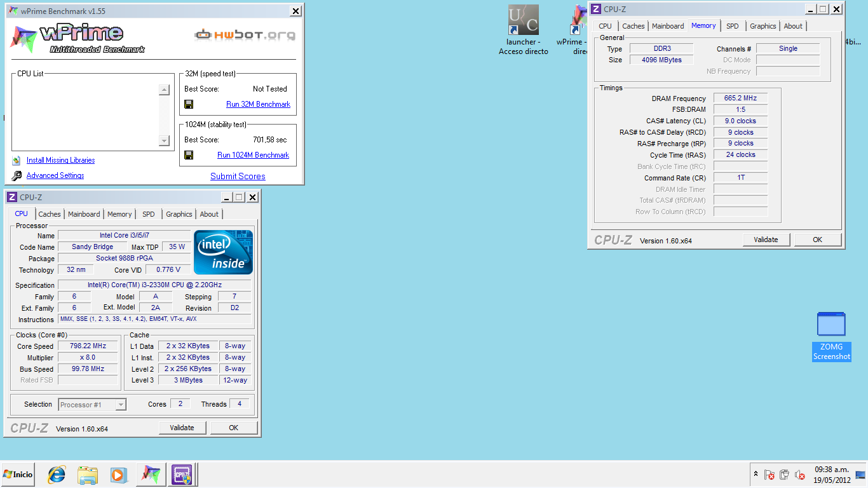Switch to Caches tab in the CPU-Z processor window
The height and width of the screenshot is (488, 868).
coord(50,214)
